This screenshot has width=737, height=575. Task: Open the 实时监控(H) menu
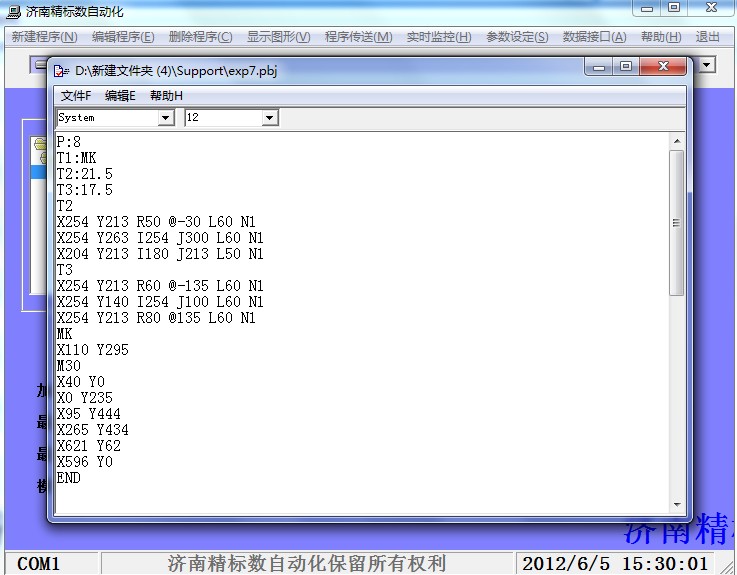pyautogui.click(x=438, y=37)
